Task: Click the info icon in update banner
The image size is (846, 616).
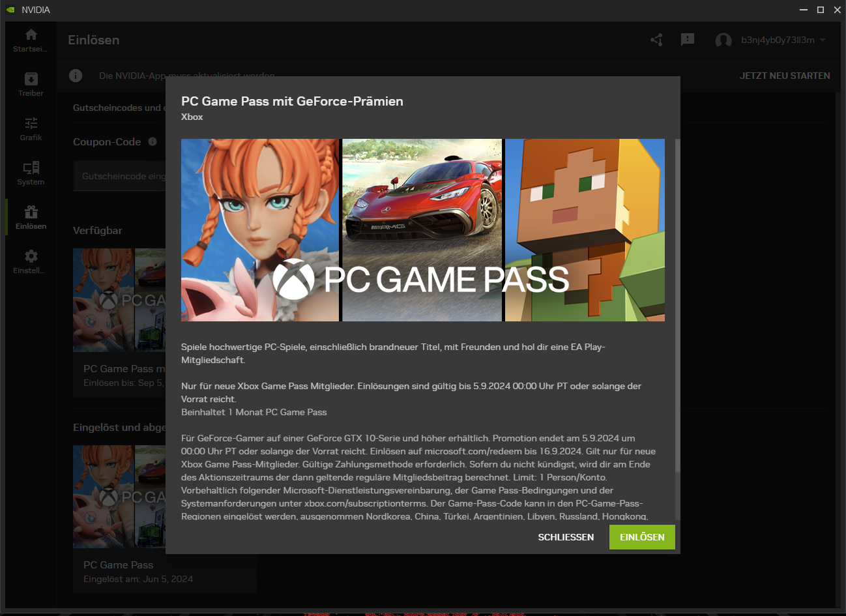Action: pos(76,76)
